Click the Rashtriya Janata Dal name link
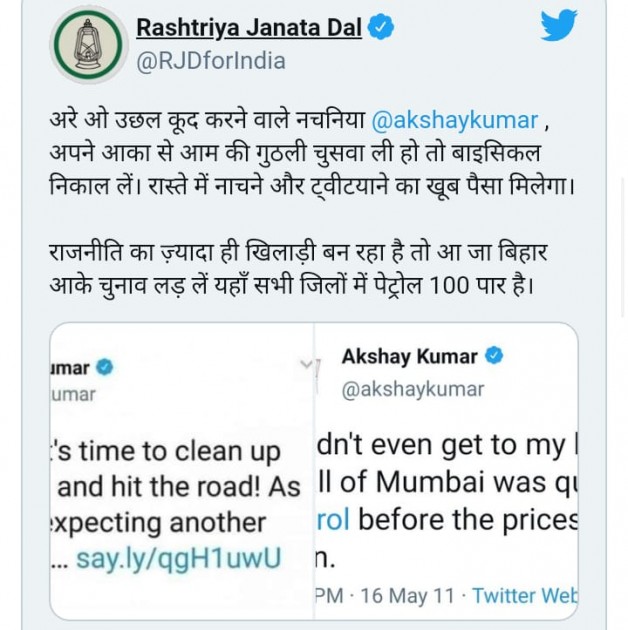The image size is (628, 630). pyautogui.click(x=249, y=28)
